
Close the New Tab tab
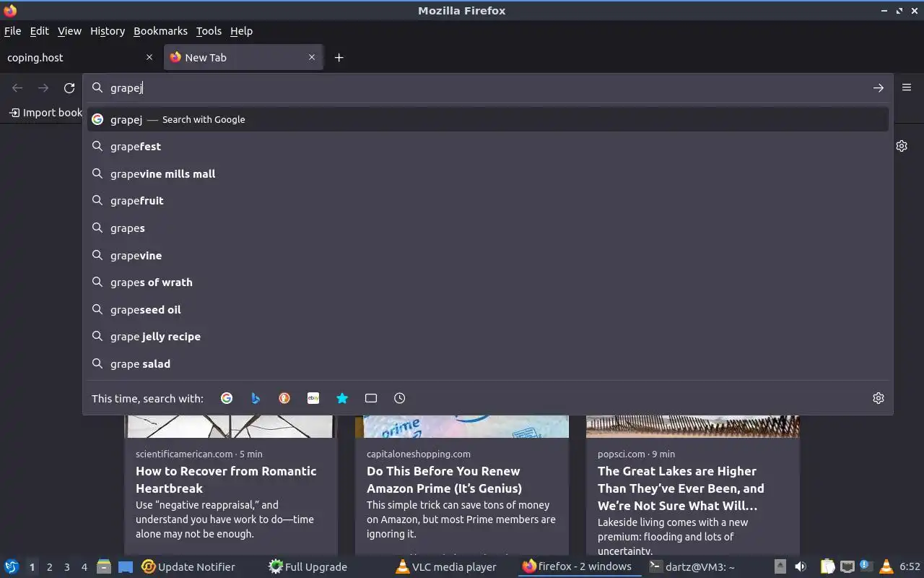[312, 57]
